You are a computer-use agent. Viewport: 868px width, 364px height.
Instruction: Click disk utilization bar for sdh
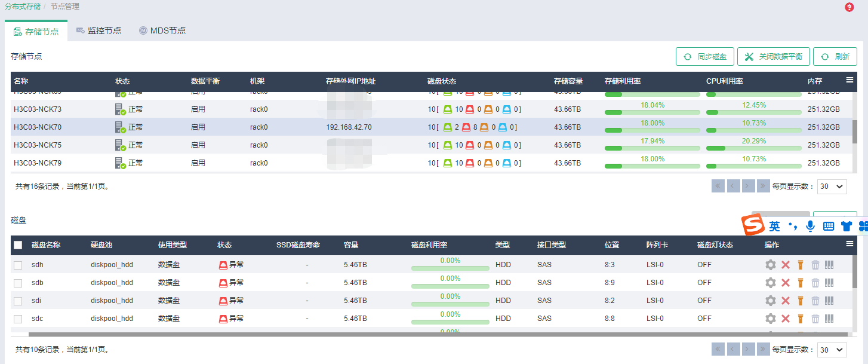[x=450, y=270]
